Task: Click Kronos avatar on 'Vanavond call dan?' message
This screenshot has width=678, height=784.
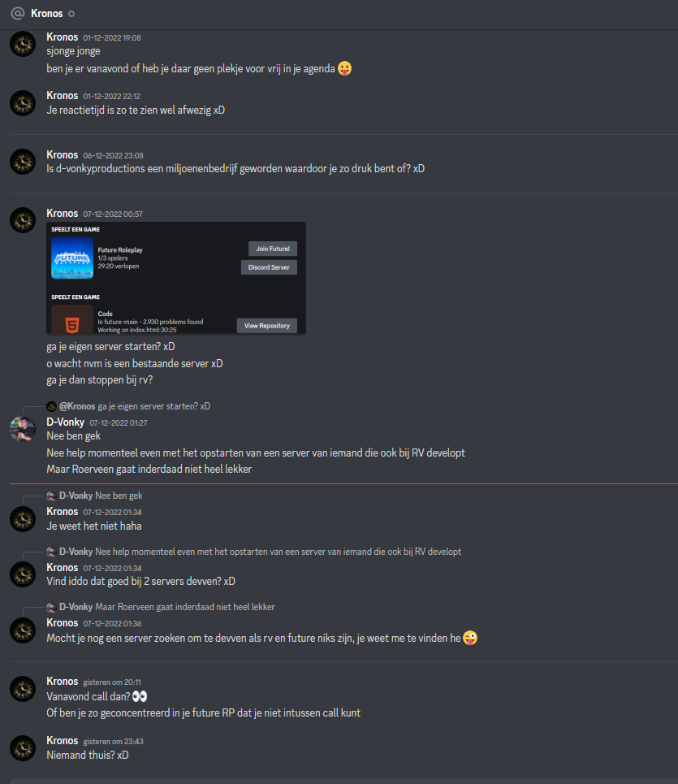Action: click(23, 689)
